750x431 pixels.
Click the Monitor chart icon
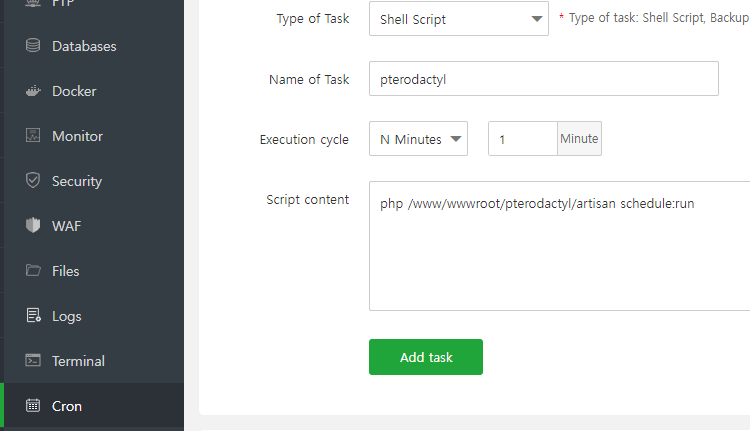(x=33, y=136)
